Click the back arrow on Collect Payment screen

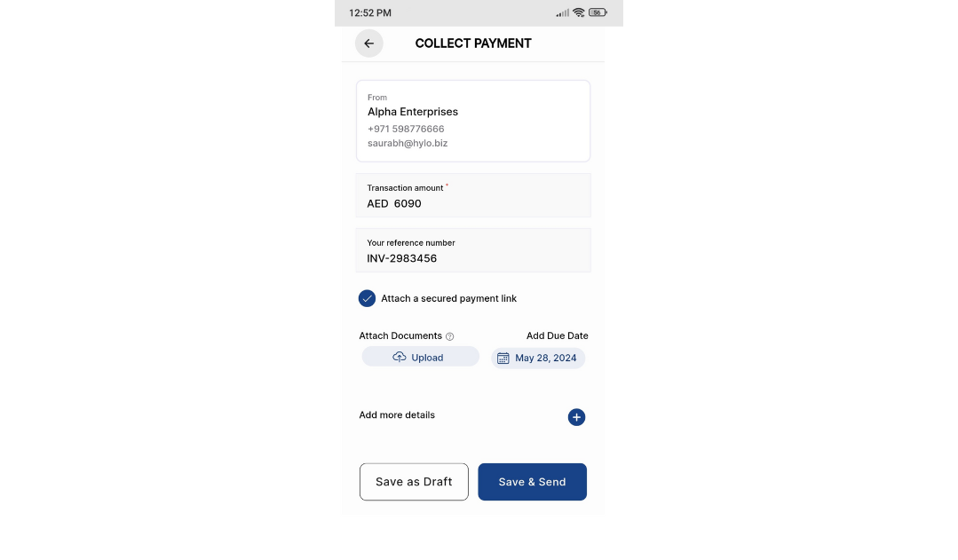(x=368, y=43)
